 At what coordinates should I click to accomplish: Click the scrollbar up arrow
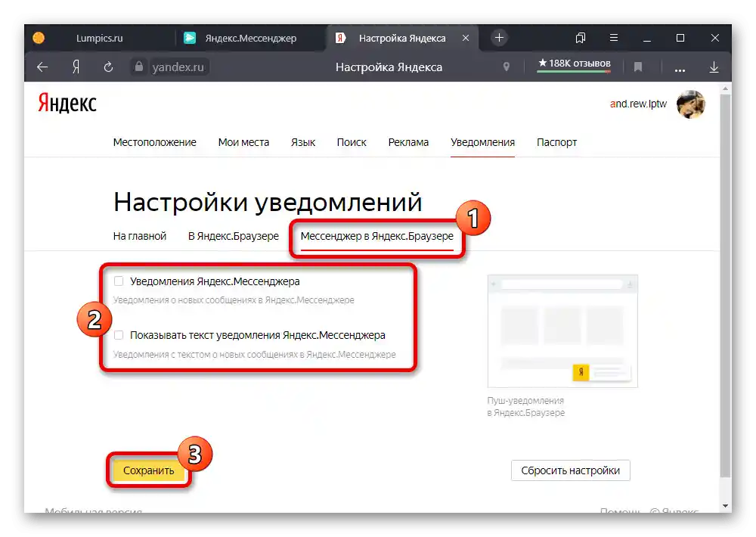pos(725,88)
